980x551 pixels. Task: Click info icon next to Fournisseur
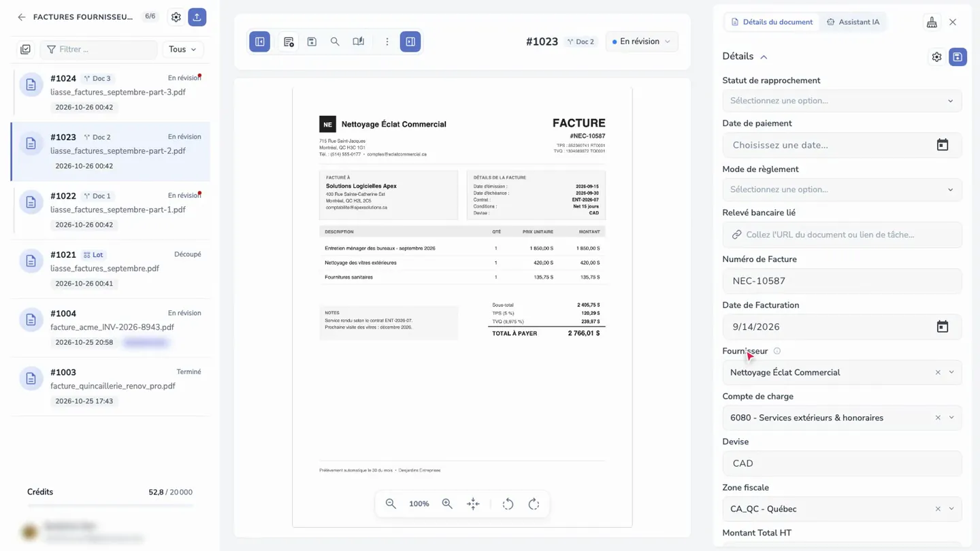pos(777,351)
